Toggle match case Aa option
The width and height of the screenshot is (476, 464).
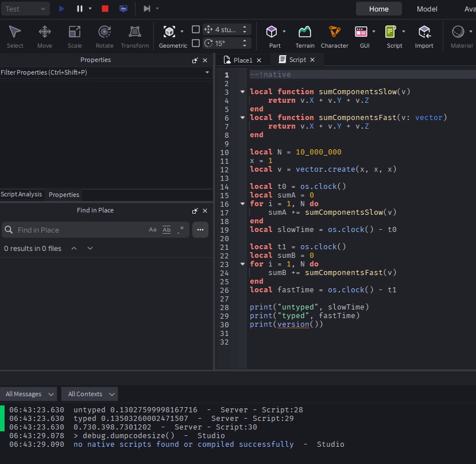coord(153,230)
